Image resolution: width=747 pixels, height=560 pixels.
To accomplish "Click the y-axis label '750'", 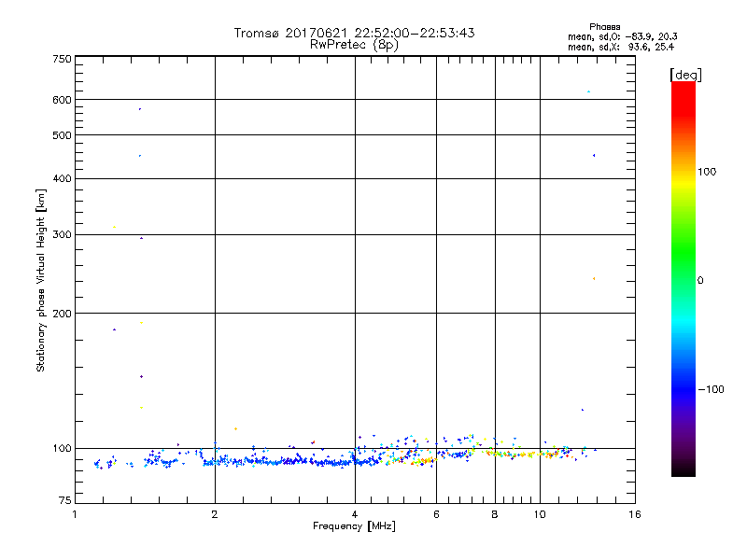I will [x=62, y=59].
